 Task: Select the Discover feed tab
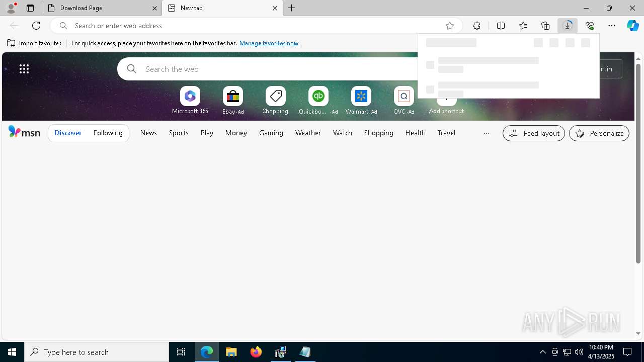[x=68, y=133]
